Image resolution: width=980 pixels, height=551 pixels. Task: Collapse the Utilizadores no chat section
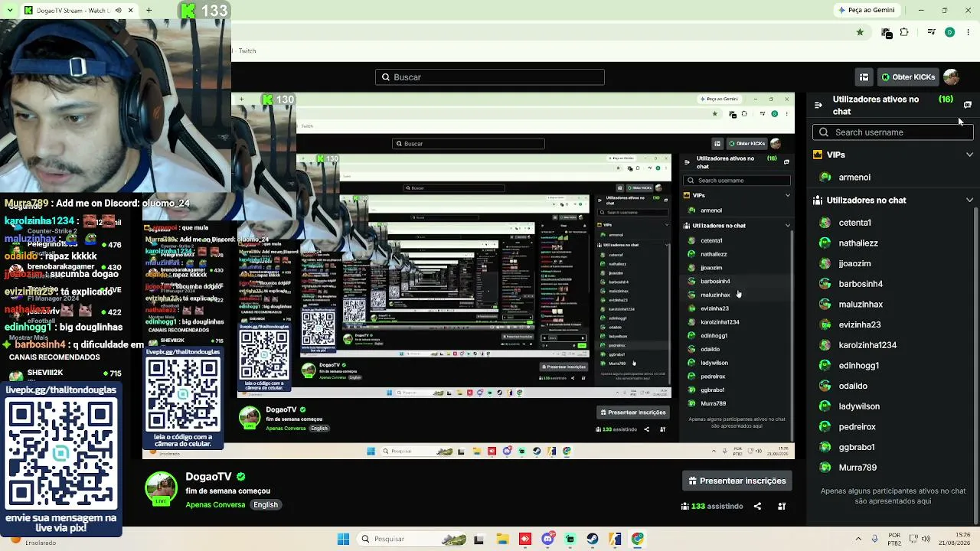pyautogui.click(x=969, y=201)
